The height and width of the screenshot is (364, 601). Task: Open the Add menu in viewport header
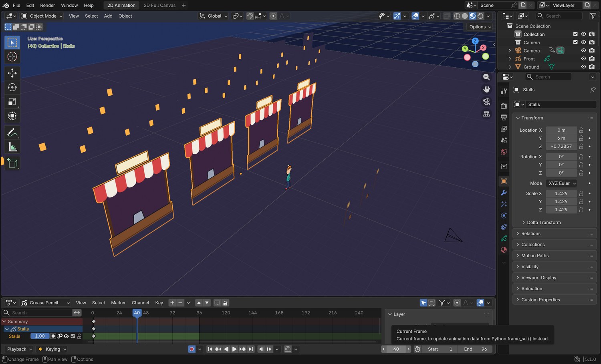pyautogui.click(x=108, y=16)
